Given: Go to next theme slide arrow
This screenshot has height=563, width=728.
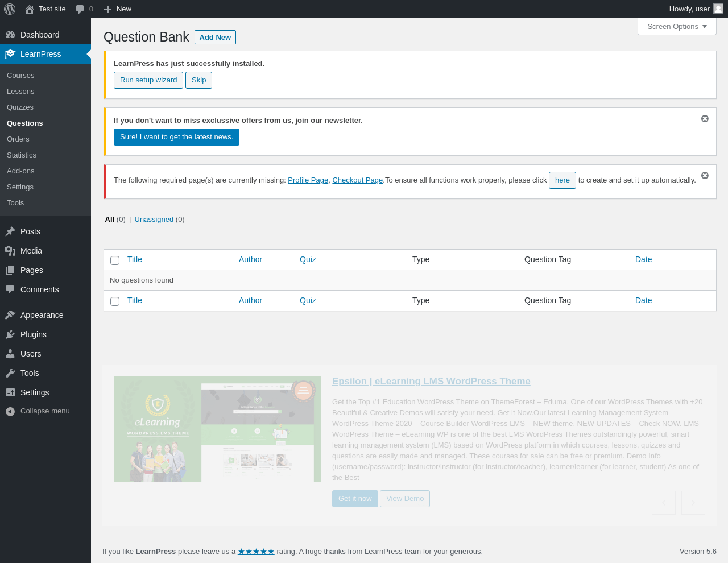Looking at the screenshot, I should tap(693, 503).
